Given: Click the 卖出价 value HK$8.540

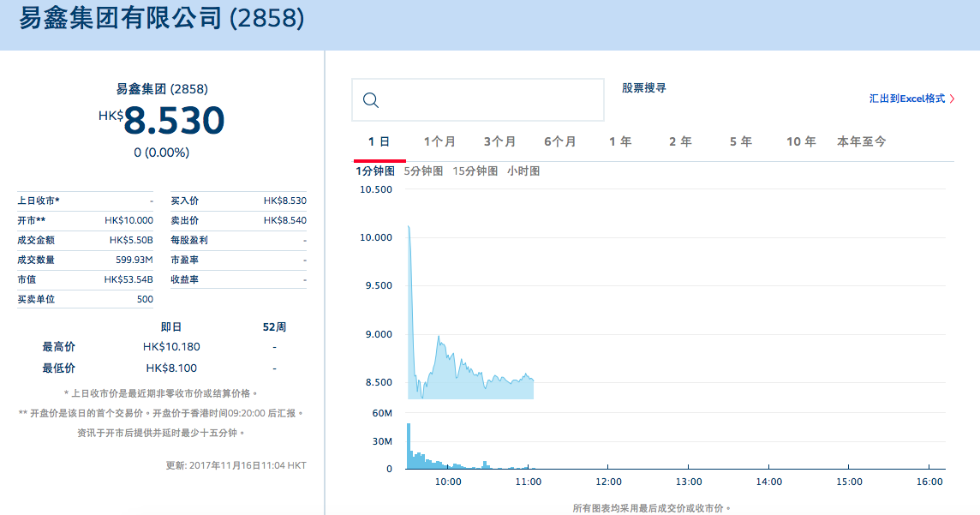Looking at the screenshot, I should pyautogui.click(x=285, y=220).
